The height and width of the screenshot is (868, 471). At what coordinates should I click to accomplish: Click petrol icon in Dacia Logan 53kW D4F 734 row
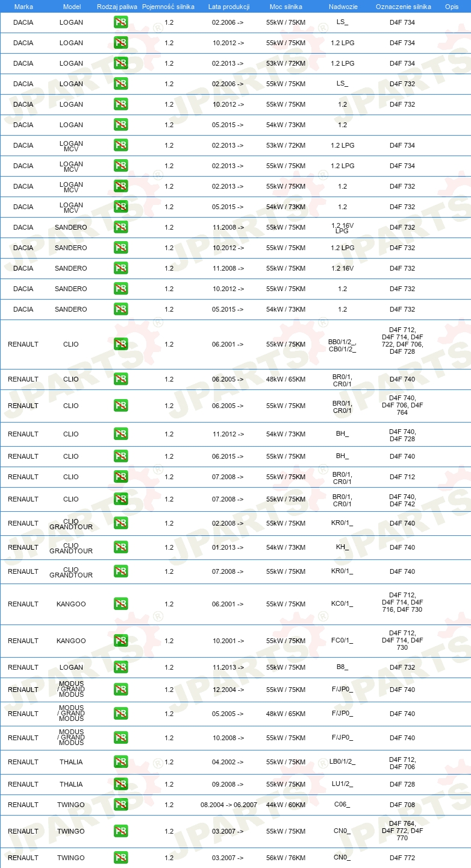point(120,63)
